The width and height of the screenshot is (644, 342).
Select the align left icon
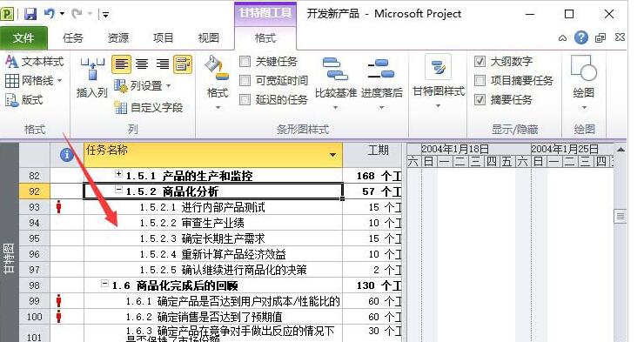tap(122, 64)
